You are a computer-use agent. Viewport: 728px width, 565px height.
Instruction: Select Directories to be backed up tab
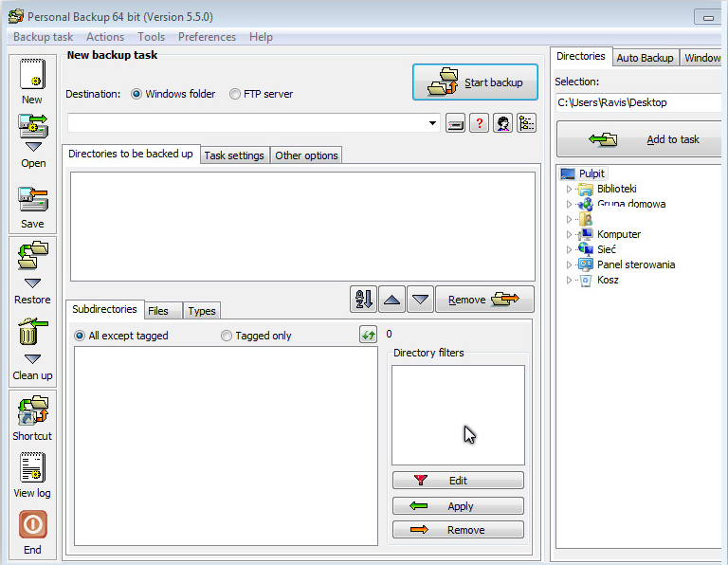[131, 154]
